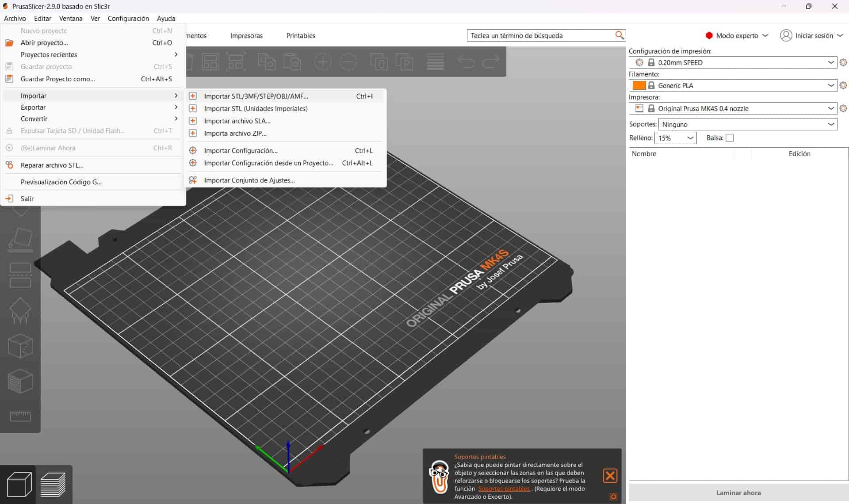The image size is (849, 504).
Task: Choose Guardar Proyecto como…
Action: click(92, 79)
